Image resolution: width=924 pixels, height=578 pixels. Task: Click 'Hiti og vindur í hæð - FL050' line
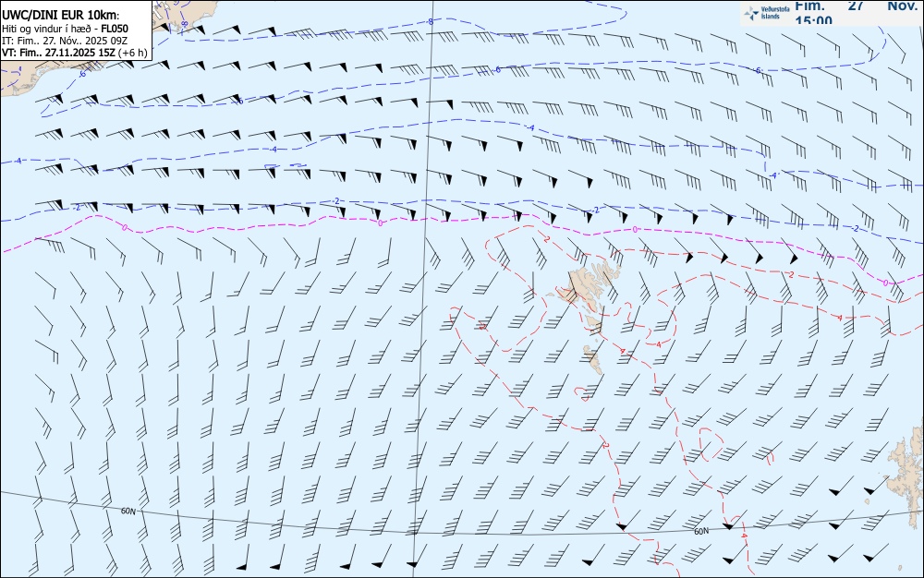[65, 29]
